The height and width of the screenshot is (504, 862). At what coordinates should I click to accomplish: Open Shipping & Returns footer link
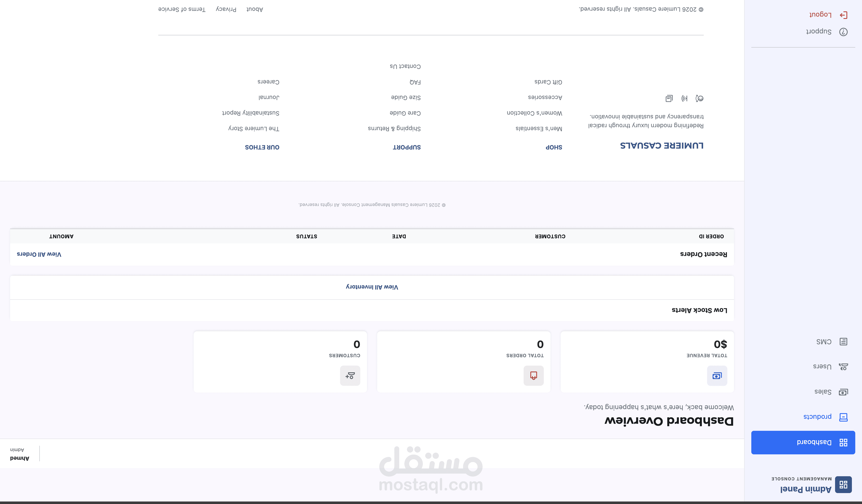pyautogui.click(x=394, y=129)
